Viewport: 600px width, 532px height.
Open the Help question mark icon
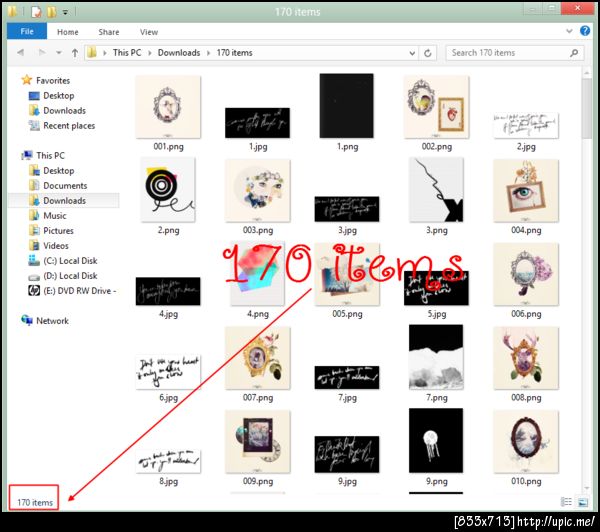coord(585,31)
